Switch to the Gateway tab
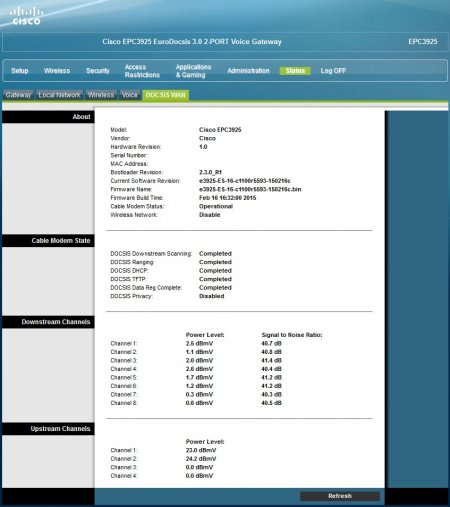This screenshot has width=450, height=507. click(18, 95)
